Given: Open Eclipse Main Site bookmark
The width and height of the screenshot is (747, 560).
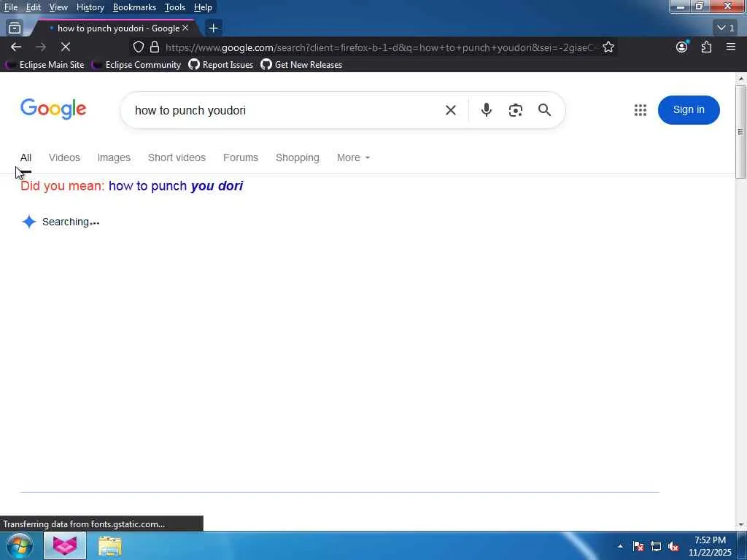Looking at the screenshot, I should coord(45,65).
